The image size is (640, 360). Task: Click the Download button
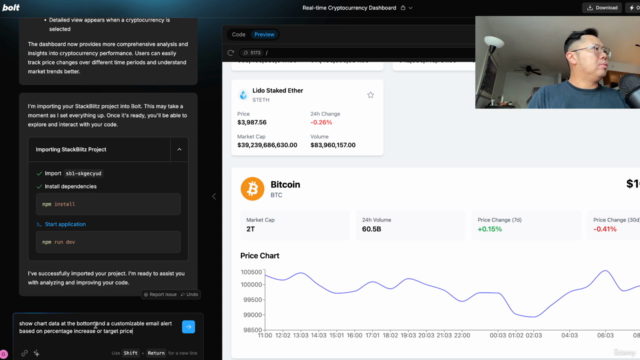click(602, 8)
